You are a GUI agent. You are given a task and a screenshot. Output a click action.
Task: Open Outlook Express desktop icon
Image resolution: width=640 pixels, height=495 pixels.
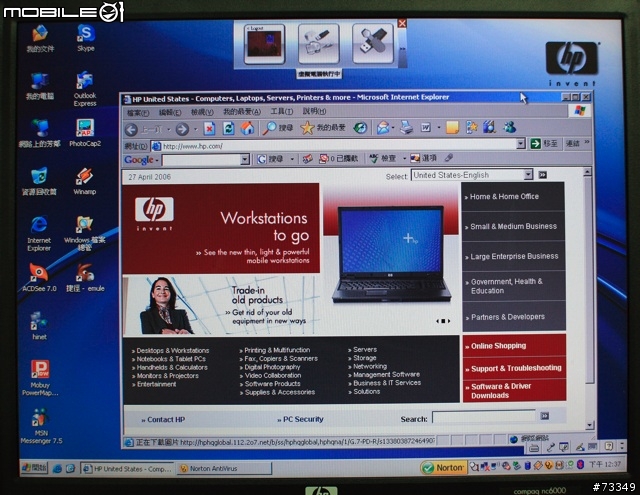click(x=85, y=89)
